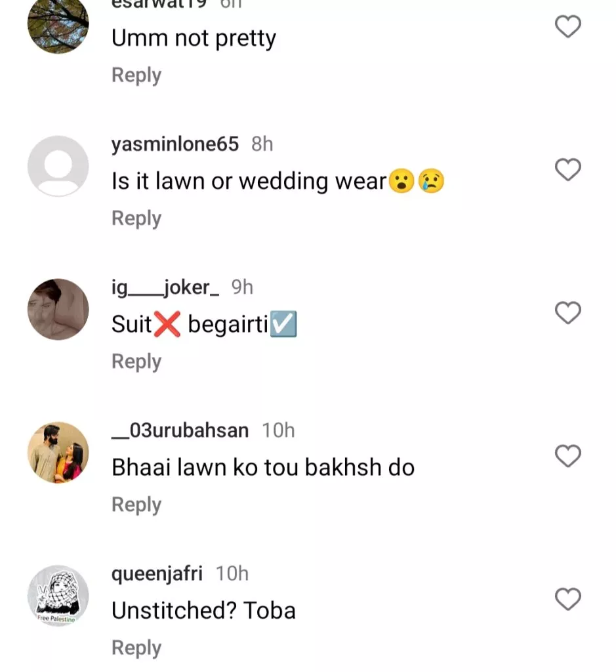Screen dimensions: 616x672
Task: Open __03urubahsan's couple profile photo
Action: click(x=58, y=452)
